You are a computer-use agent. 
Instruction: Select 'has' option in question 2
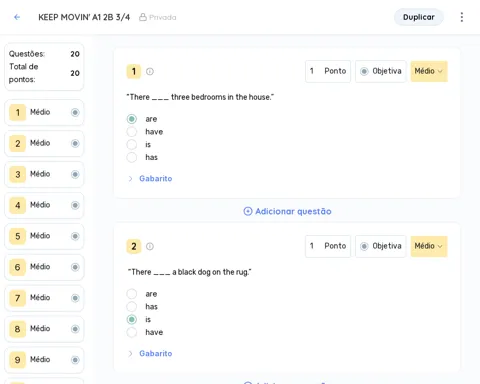pos(132,307)
